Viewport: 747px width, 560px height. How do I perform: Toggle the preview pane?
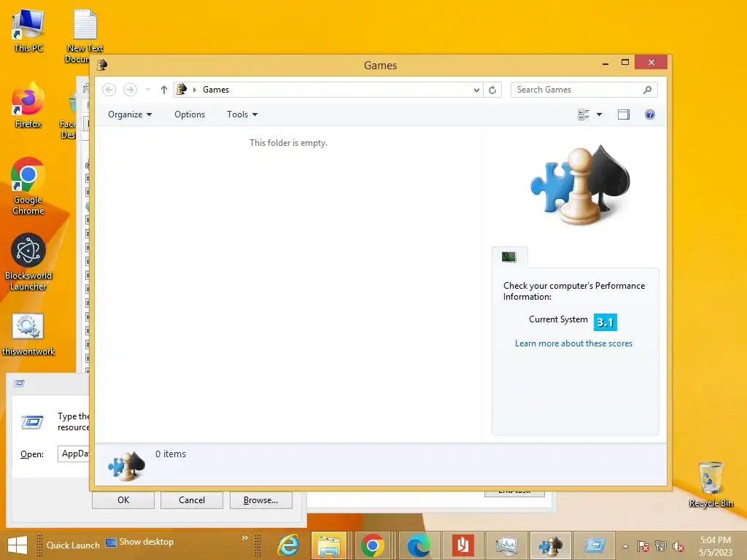(x=624, y=114)
